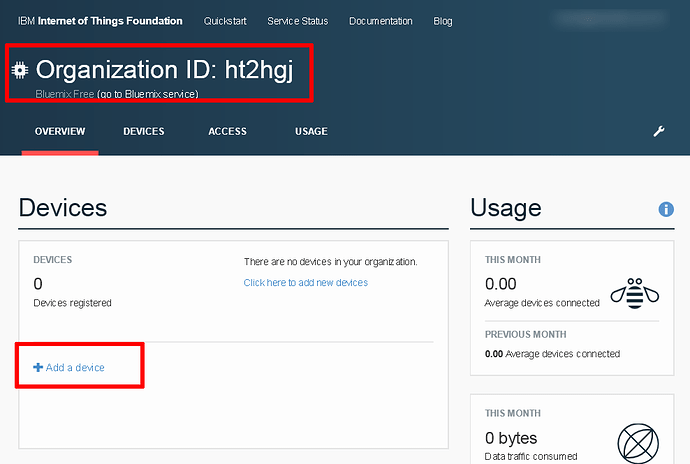Click the Organization ID: ht2hgj heading

click(x=164, y=70)
